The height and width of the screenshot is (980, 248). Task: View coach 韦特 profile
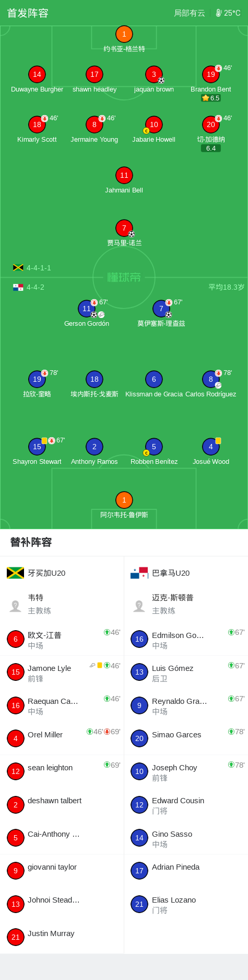(62, 604)
